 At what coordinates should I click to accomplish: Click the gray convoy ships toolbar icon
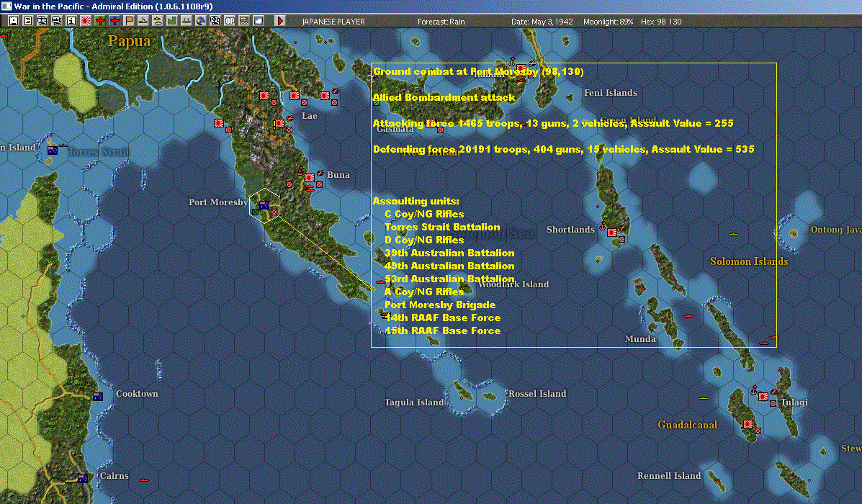186,21
